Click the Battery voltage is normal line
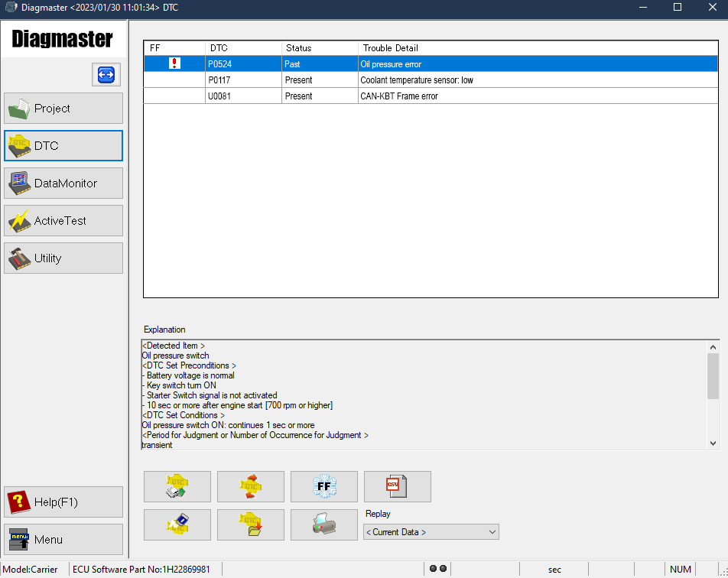 [188, 375]
